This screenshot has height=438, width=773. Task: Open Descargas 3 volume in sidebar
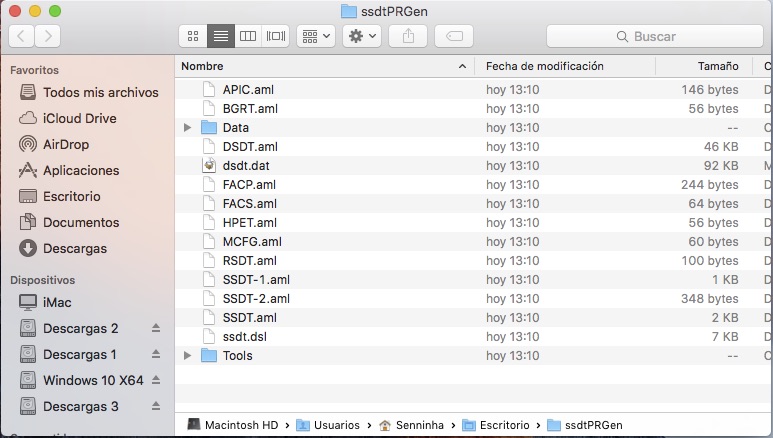point(69,406)
